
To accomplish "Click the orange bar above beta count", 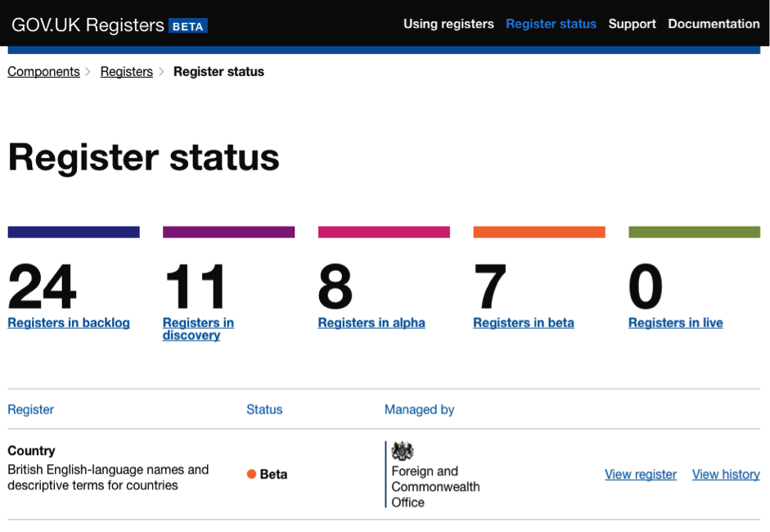I will [538, 231].
